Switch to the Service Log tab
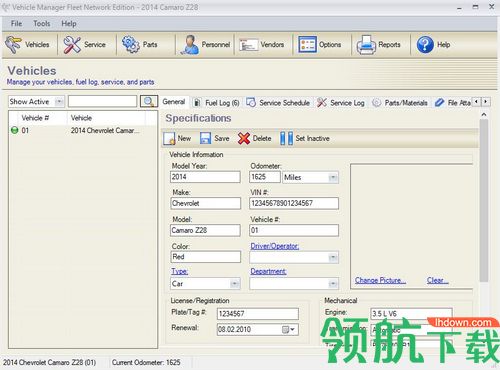Viewport: 500px width, 370px height. (341, 103)
